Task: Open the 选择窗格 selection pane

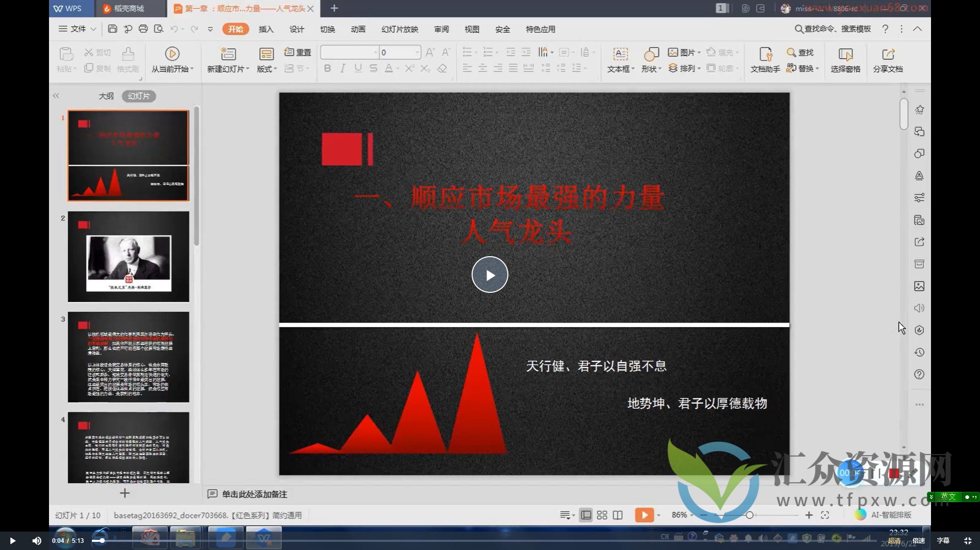Action: point(845,60)
